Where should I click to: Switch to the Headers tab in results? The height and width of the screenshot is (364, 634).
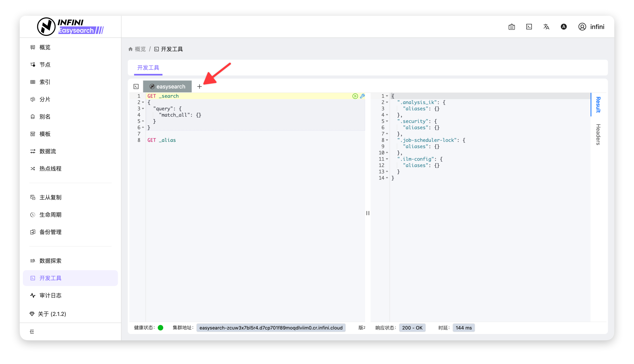598,135
